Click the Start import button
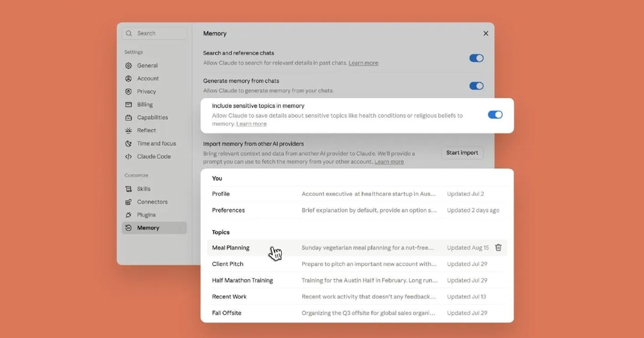Viewport: 644px width, 338px height. (462, 153)
